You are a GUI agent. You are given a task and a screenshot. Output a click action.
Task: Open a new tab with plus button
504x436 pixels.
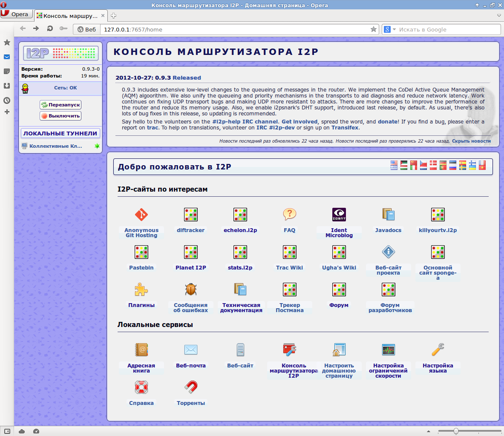pos(113,15)
